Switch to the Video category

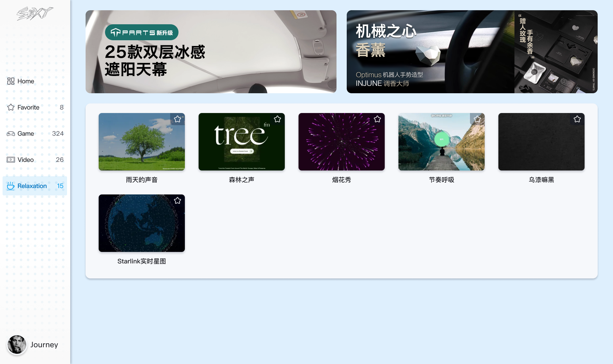35,160
